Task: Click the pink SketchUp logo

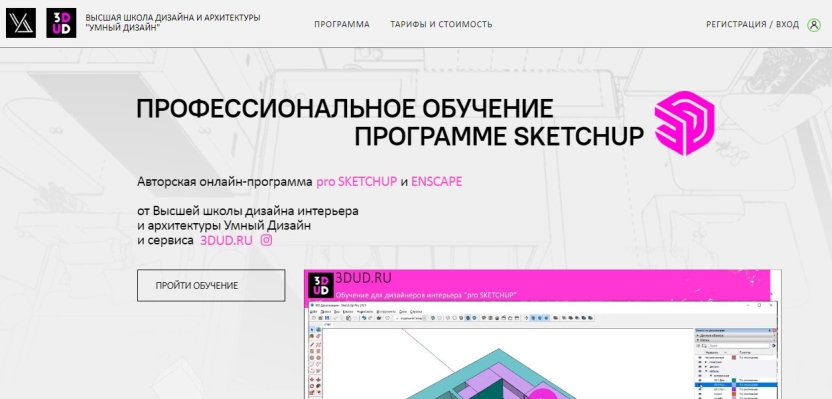Action: 684,123
